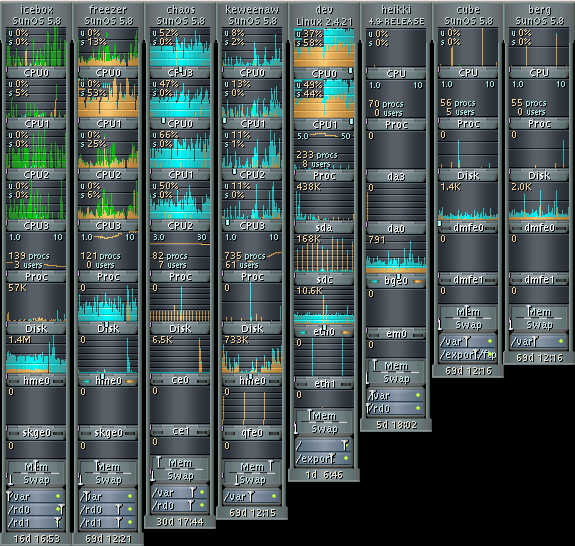575x546 pixels.
Task: Click the Swap meter in keweenaw monitor
Action: pyautogui.click(x=252, y=480)
